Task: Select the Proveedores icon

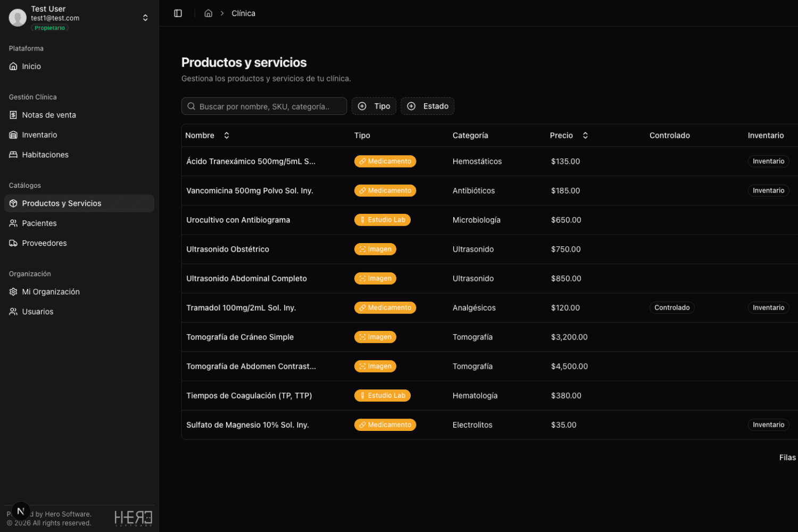Action: (x=13, y=243)
